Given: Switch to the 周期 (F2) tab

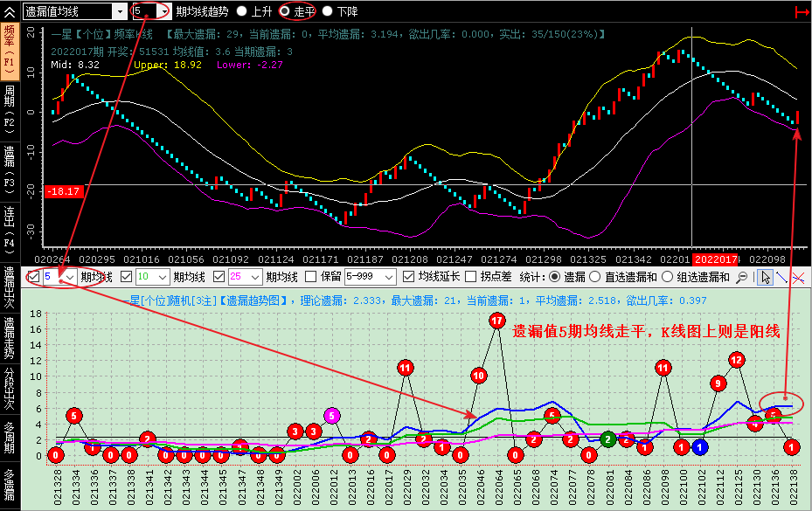Looking at the screenshot, I should tap(10, 106).
